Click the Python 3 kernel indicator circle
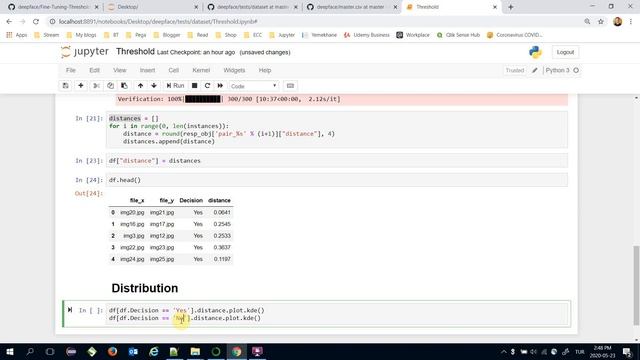This screenshot has width=640, height=360. coord(576,70)
